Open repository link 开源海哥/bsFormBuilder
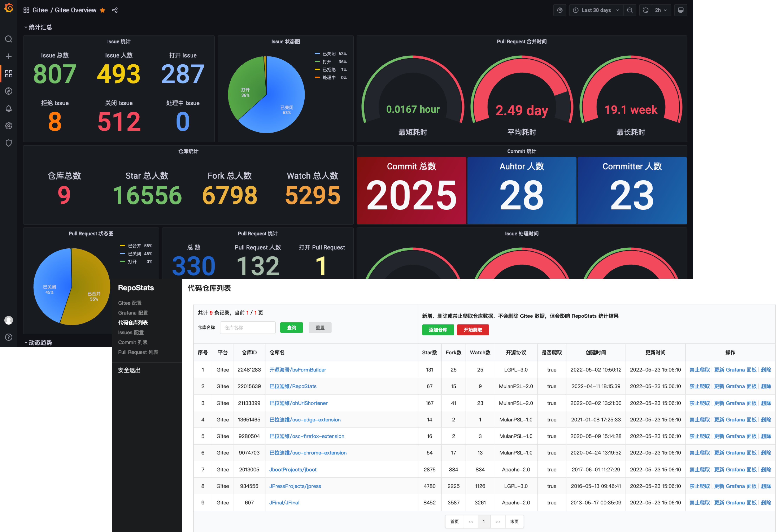Viewport: 782px width, 532px height. (x=297, y=370)
